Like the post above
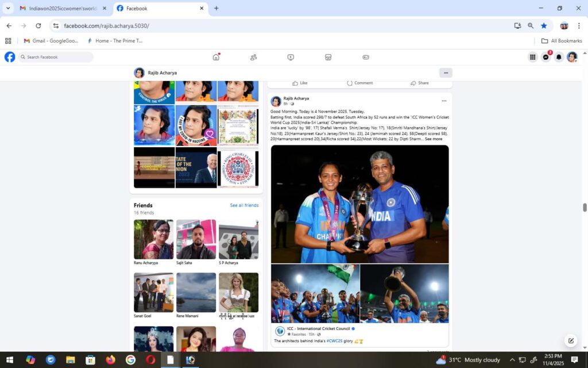This screenshot has width=588, height=368. click(x=300, y=83)
